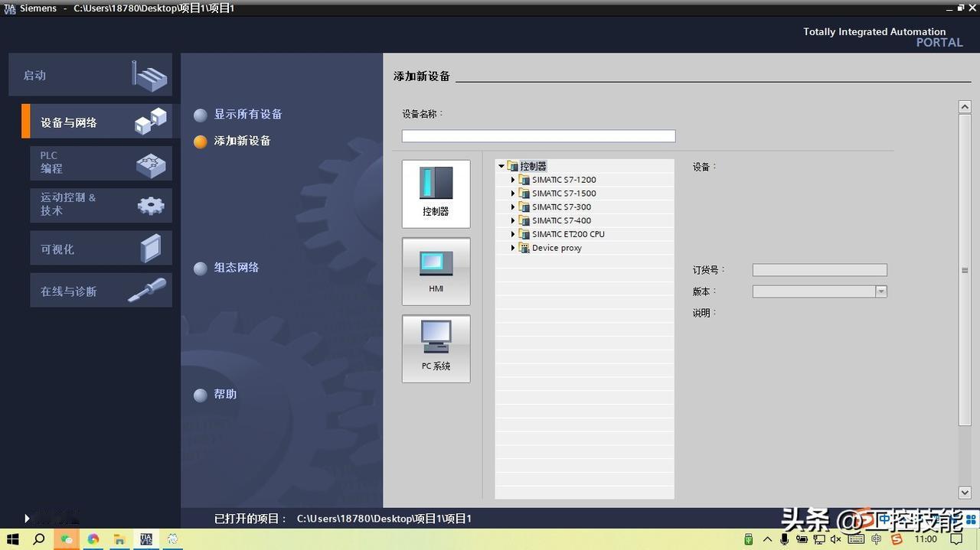Show hidden tray icons chevron
The image size is (980, 550).
click(767, 539)
